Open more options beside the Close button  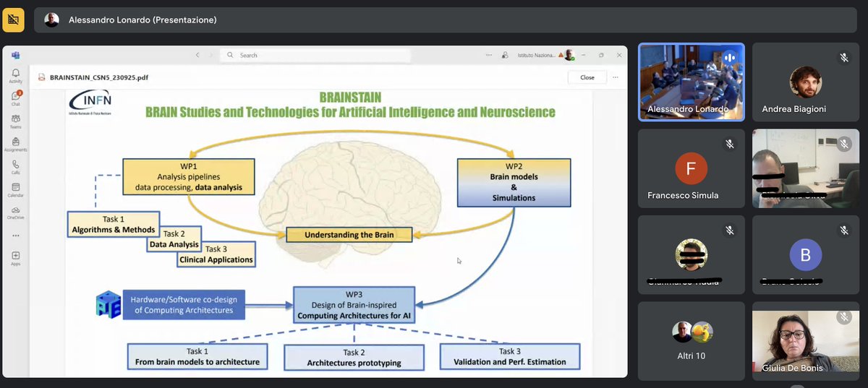[616, 77]
